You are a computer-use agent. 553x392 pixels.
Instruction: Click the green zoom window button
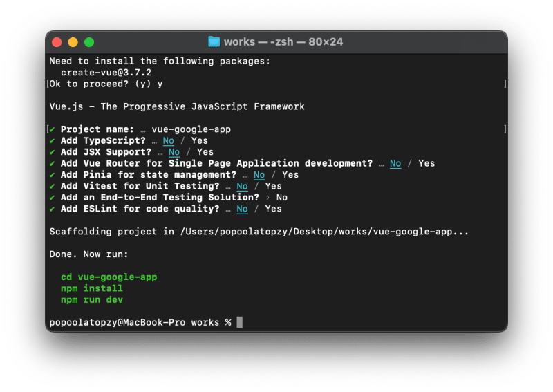(89, 42)
